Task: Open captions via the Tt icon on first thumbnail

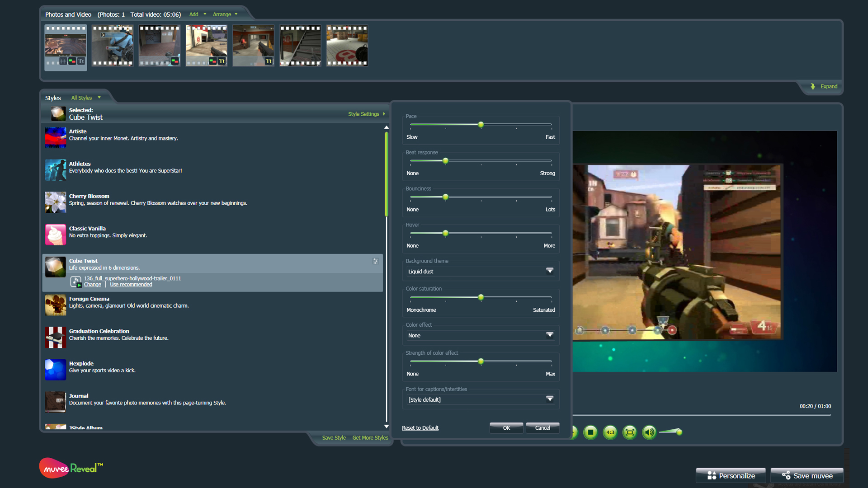Action: click(80, 61)
